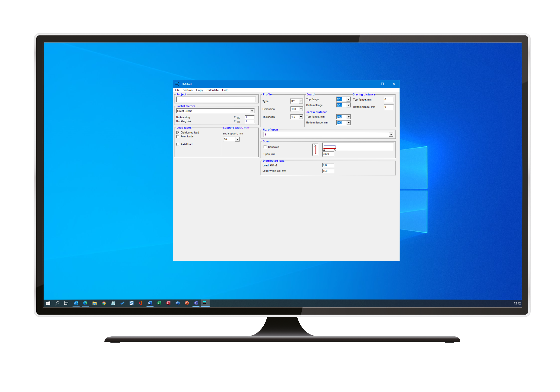Open Microsoft Teams from the taskbar
Image resolution: width=560 pixels, height=392 pixels.
196,303
